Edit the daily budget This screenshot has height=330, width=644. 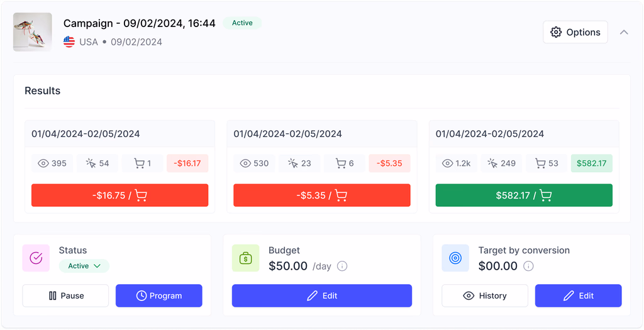(321, 295)
